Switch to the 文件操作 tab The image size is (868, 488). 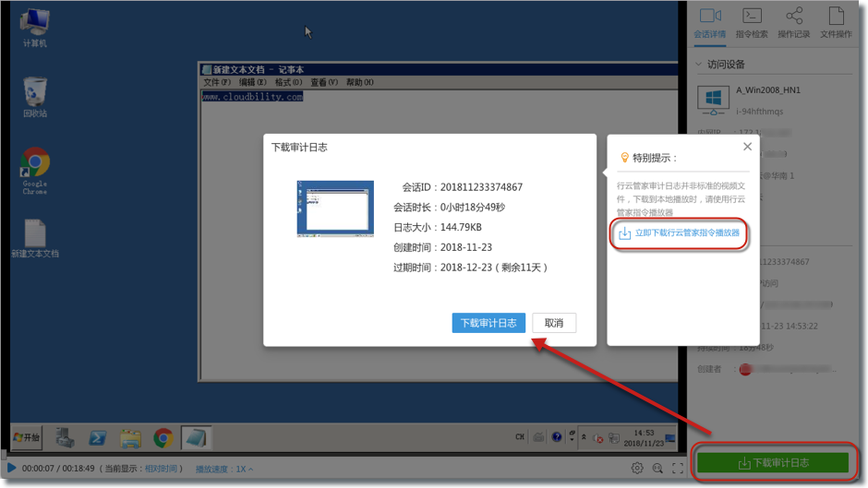point(836,23)
